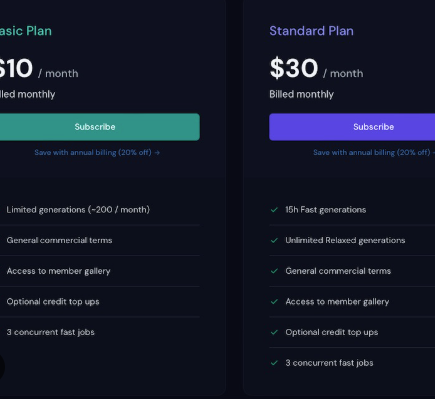Click Basic Plan Optional credit top ups item
Screen dimensions: 435x399
pyautogui.click(x=53, y=302)
